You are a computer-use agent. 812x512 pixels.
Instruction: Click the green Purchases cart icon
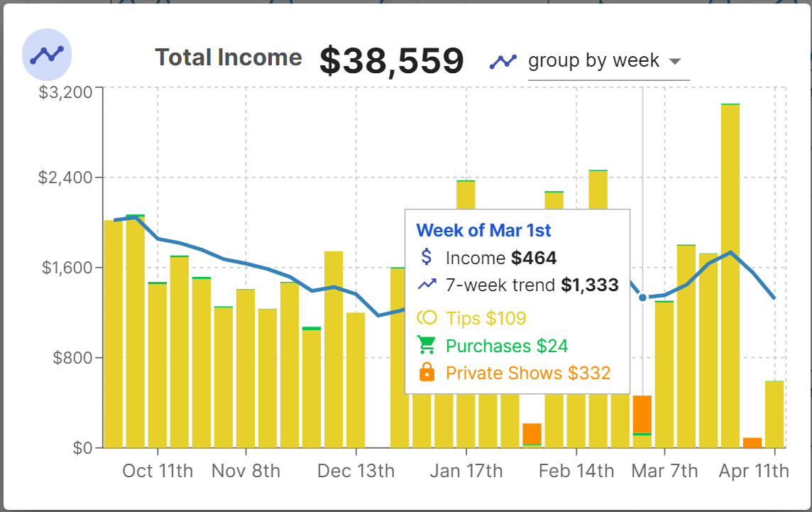click(x=427, y=345)
